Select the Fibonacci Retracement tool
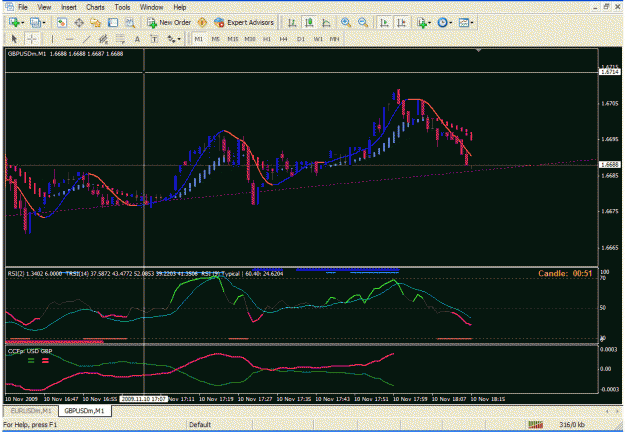The image size is (625, 432). click(x=120, y=39)
